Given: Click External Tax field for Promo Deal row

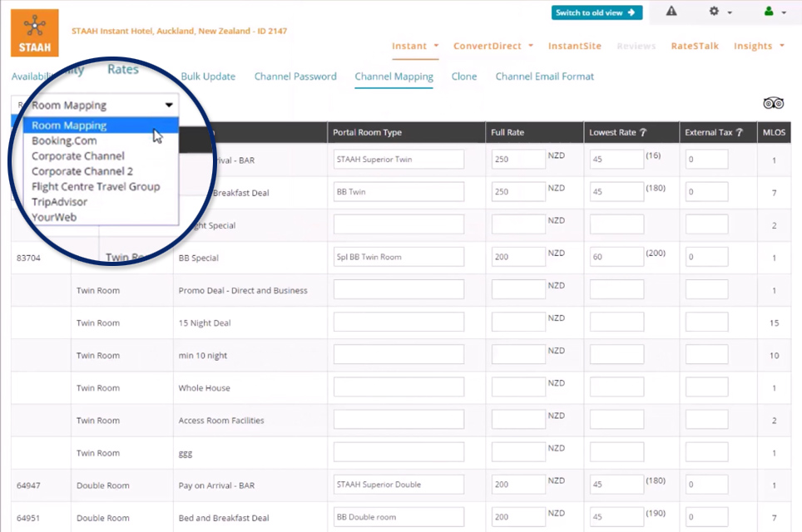Looking at the screenshot, I should (x=707, y=289).
